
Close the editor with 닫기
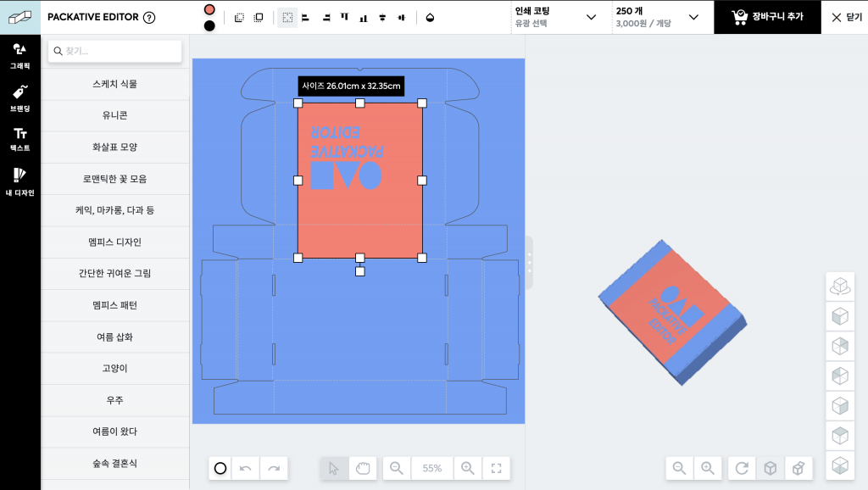pos(847,17)
